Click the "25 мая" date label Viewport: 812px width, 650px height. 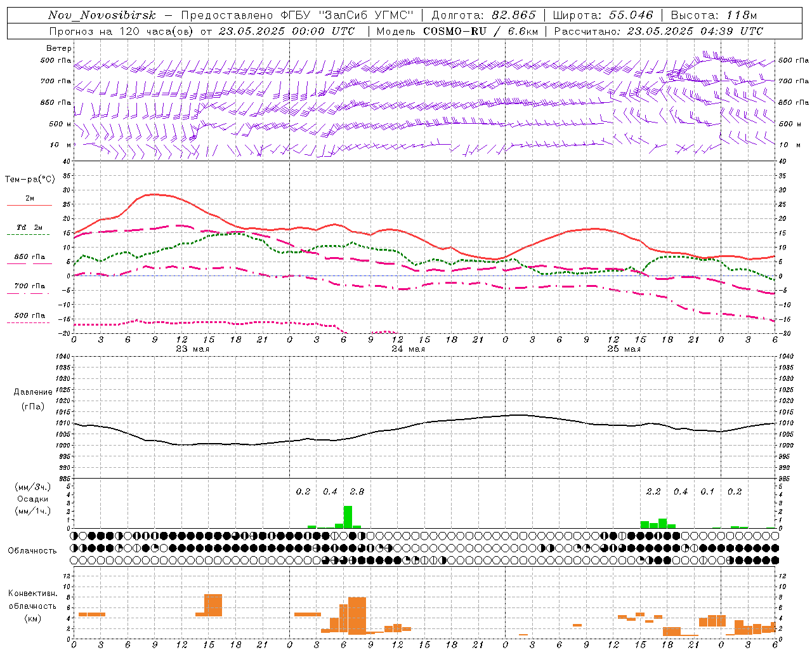tap(624, 349)
